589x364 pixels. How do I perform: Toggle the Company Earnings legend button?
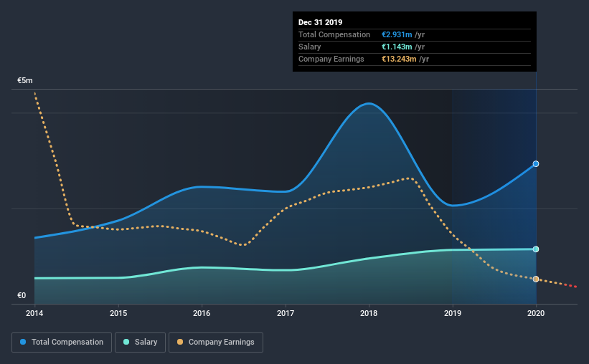pos(216,343)
